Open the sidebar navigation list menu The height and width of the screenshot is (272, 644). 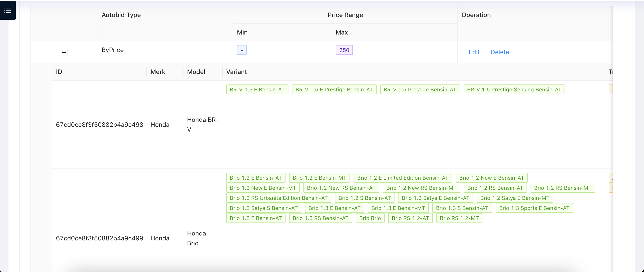click(x=8, y=10)
